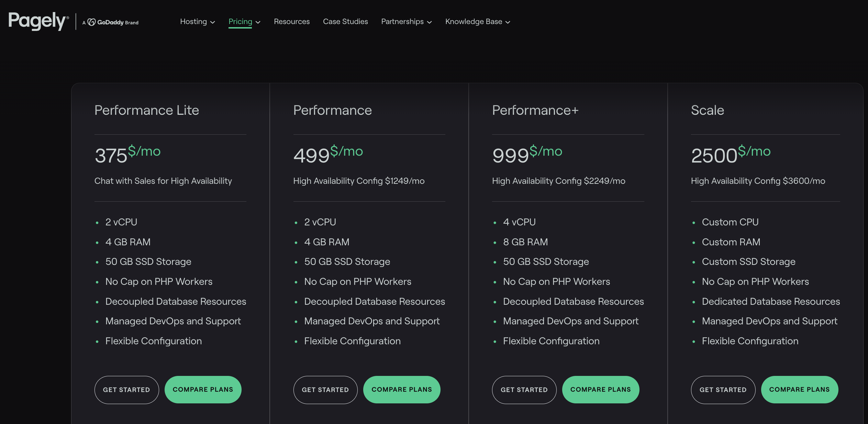Select the Pricing menu label
868x424 pixels.
tap(240, 22)
